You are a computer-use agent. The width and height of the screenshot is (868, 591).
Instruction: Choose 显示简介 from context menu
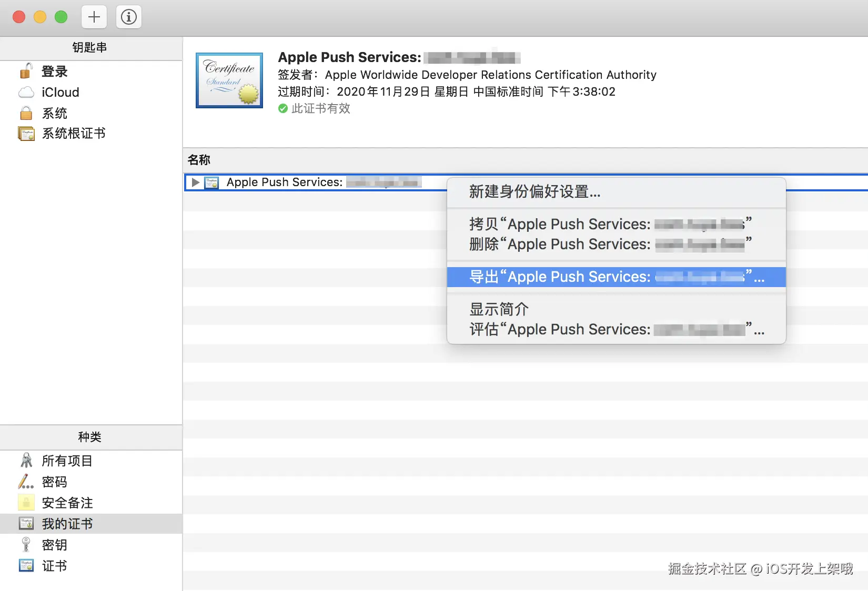[x=617, y=309]
